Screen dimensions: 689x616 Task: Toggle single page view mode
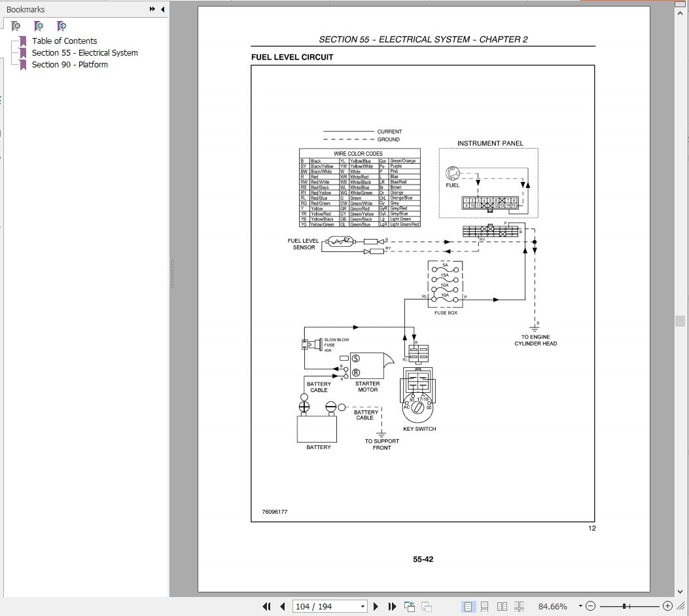click(x=468, y=606)
